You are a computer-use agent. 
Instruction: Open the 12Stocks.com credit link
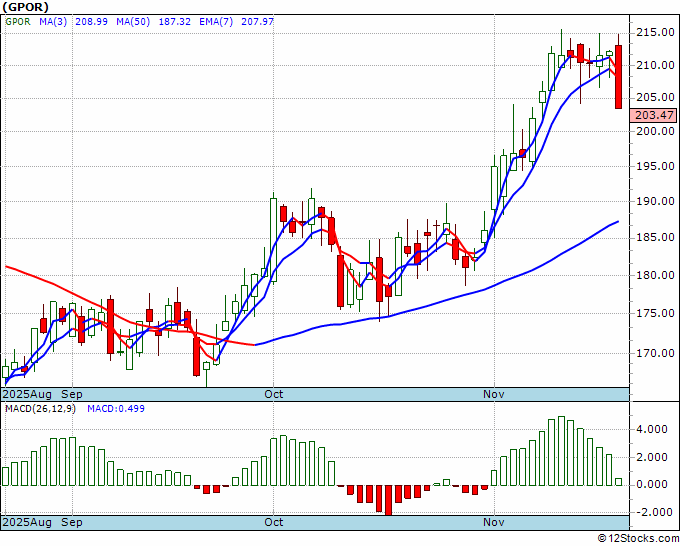pos(638,539)
